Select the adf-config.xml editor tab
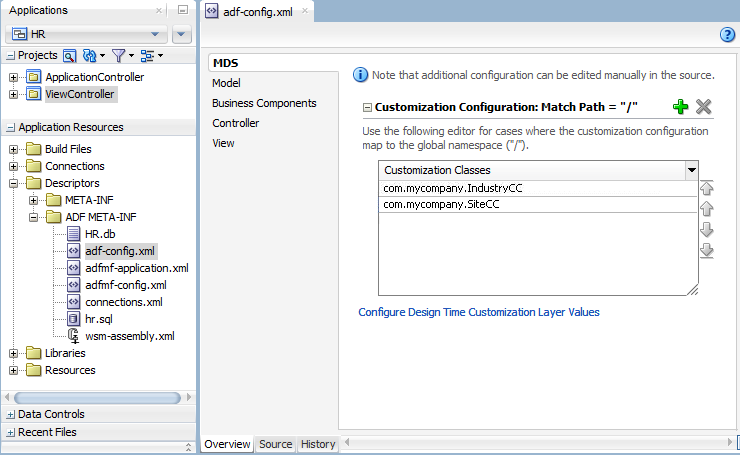740x455 pixels. tap(258, 12)
